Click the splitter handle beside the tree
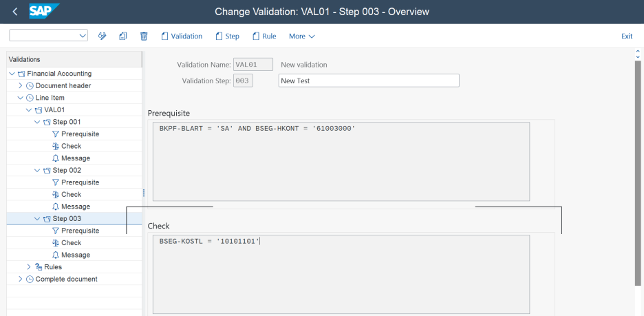This screenshot has width=644, height=316. tap(144, 193)
